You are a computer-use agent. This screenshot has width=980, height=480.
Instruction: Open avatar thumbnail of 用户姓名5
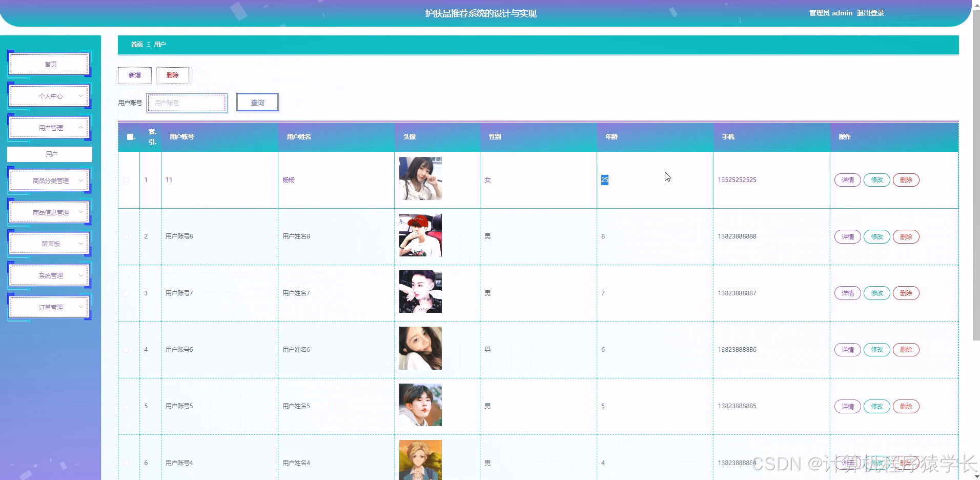pyautogui.click(x=420, y=405)
